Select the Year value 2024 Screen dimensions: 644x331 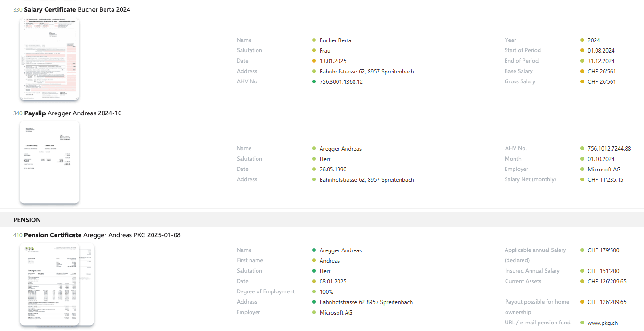click(x=594, y=40)
